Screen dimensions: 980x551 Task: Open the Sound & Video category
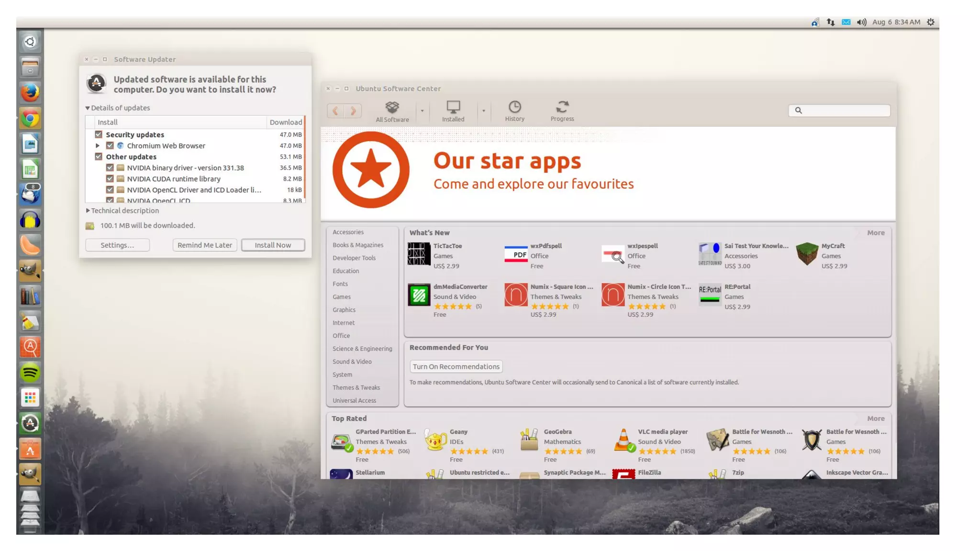click(352, 362)
